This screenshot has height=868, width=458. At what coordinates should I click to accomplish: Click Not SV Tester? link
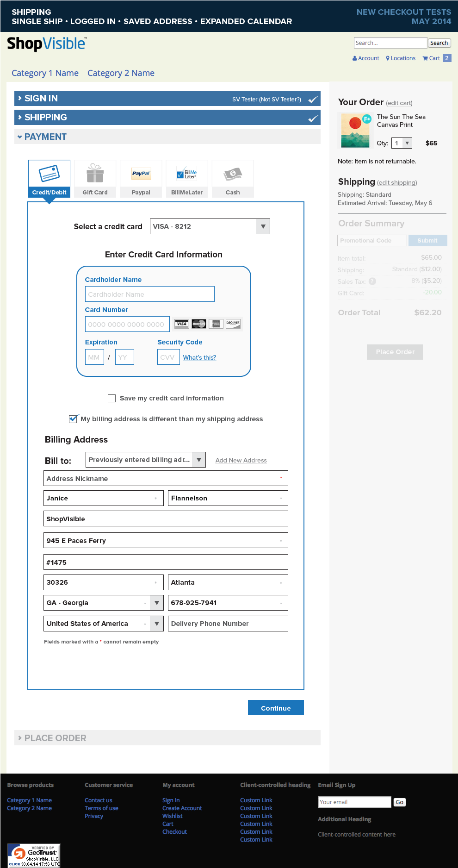280,100
